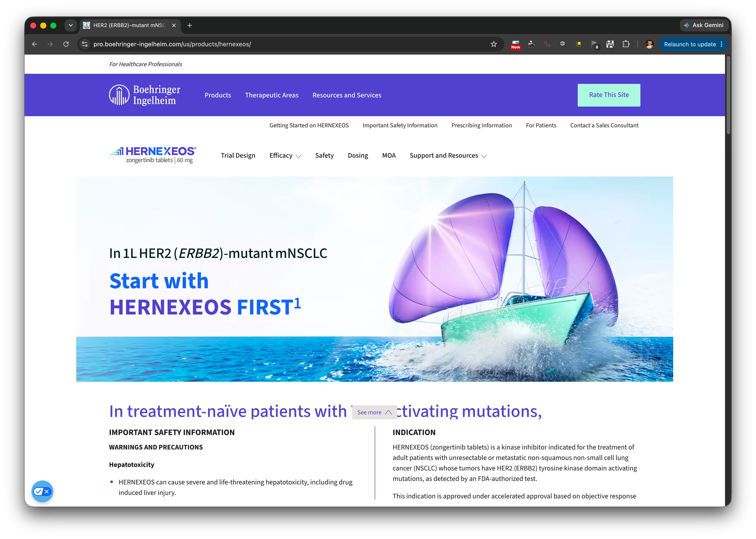Go to the Safety page
756x539 pixels.
click(x=324, y=156)
